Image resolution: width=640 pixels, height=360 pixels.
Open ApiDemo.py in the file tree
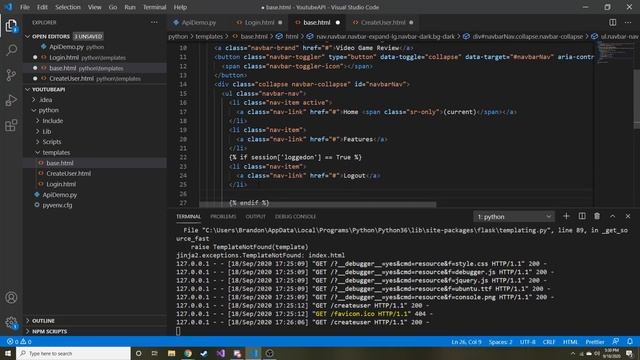(x=60, y=195)
